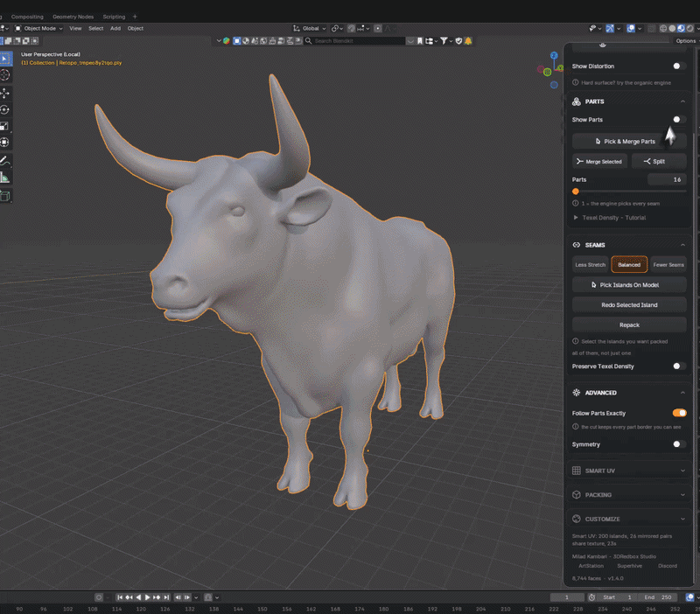Click the Split button
The image size is (700, 614).
pos(659,162)
